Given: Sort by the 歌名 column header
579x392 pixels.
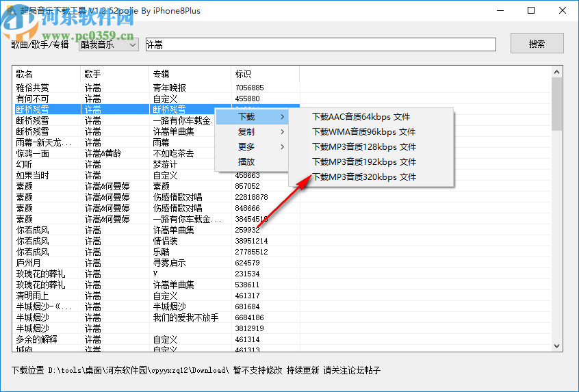Looking at the screenshot, I should pos(47,74).
